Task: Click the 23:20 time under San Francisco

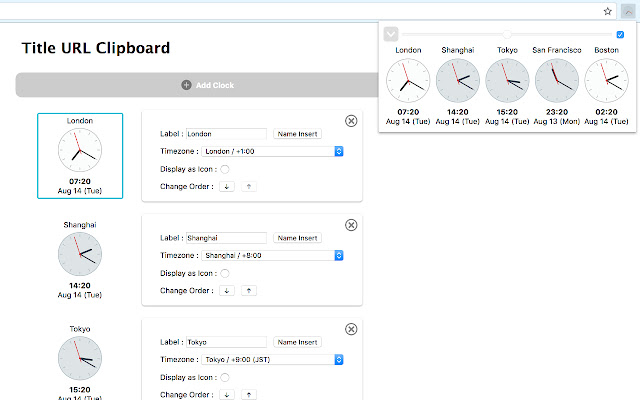Action: point(557,112)
